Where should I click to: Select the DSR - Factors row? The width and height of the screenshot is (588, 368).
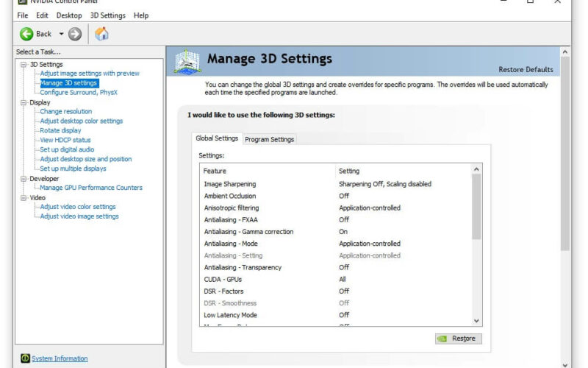click(x=336, y=291)
